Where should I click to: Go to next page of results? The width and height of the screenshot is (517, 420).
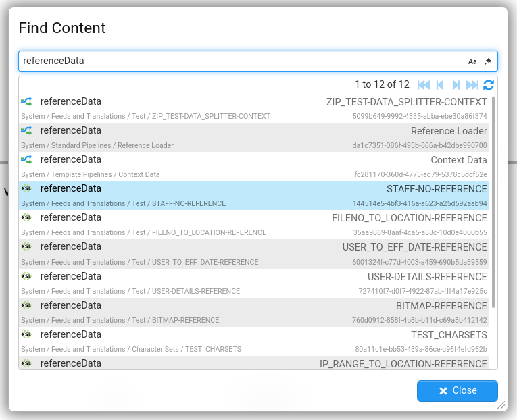(456, 85)
